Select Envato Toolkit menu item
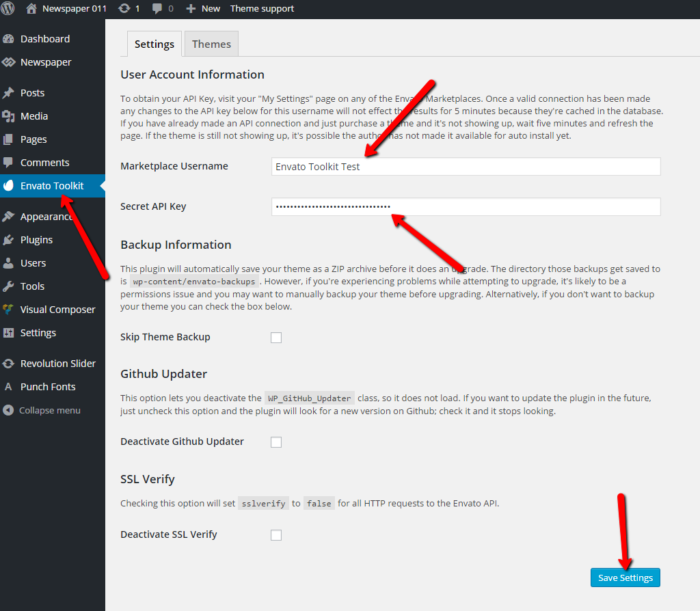Screen dimensions: 700x611 (x=53, y=186)
